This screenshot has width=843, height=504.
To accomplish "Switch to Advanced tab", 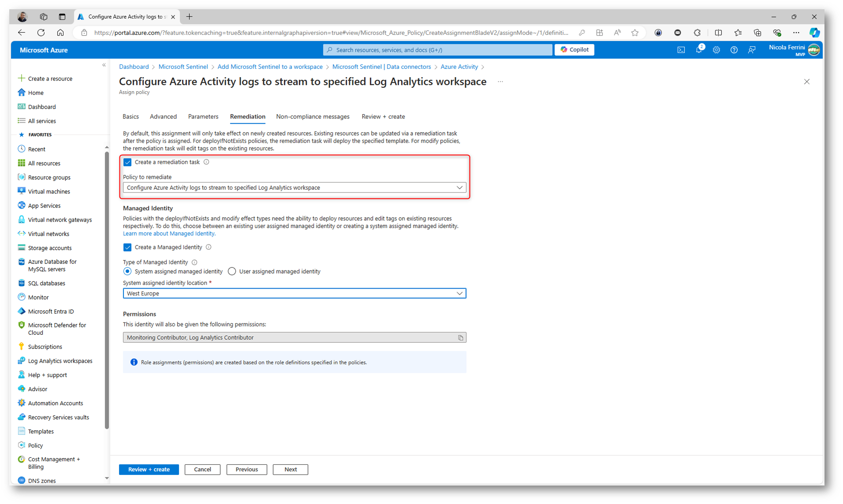I will pyautogui.click(x=163, y=117).
